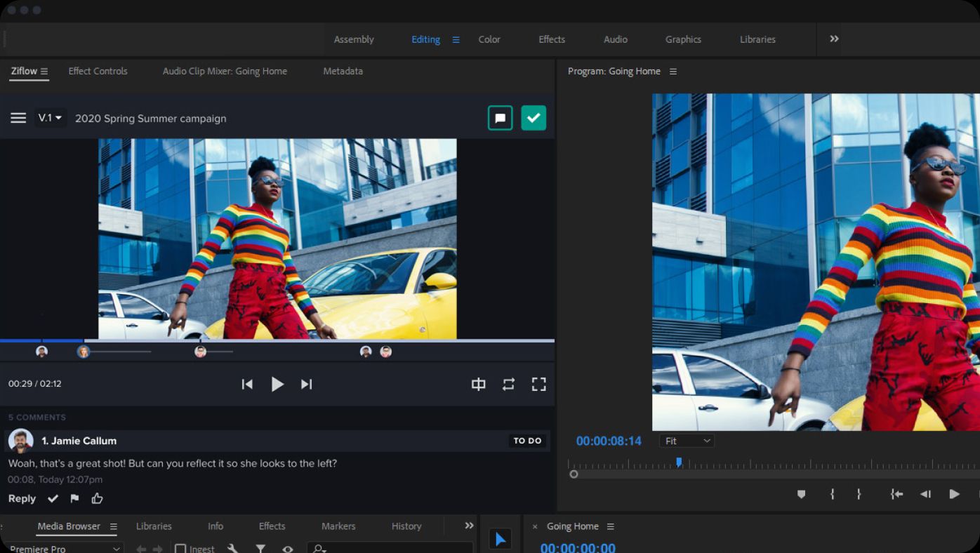This screenshot has width=980, height=553.
Task: Click the TO DO status badge
Action: click(527, 441)
